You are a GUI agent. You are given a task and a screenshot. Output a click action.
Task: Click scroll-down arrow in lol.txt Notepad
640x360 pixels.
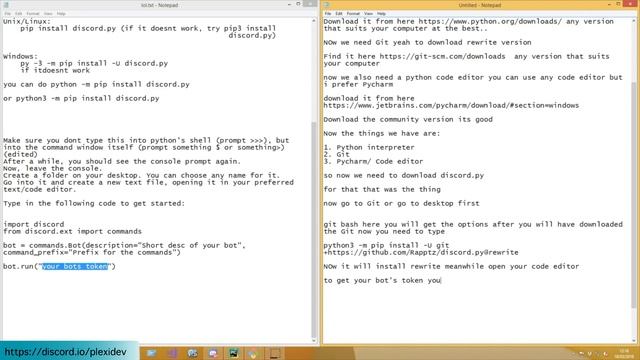pyautogui.click(x=314, y=340)
